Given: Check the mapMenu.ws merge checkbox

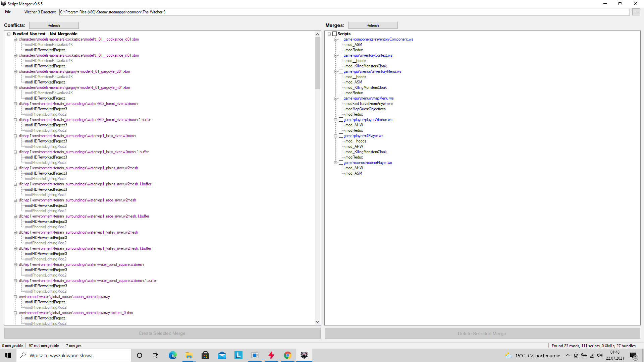Looking at the screenshot, I should click(x=341, y=98).
